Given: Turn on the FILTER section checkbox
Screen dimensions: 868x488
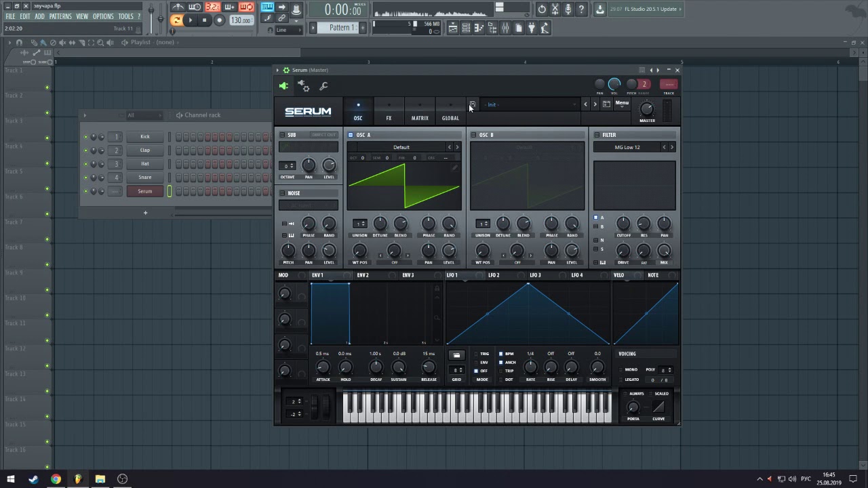Looking at the screenshot, I should coord(597,135).
